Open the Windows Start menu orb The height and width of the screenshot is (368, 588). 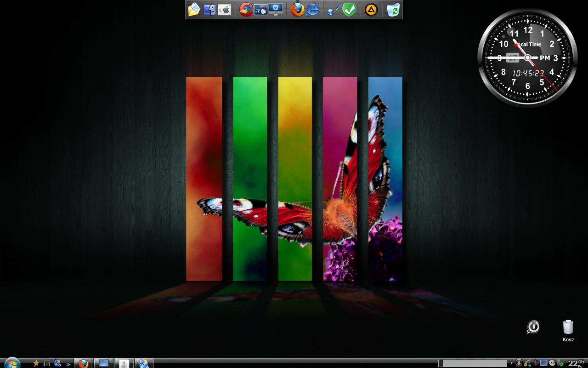(11, 363)
